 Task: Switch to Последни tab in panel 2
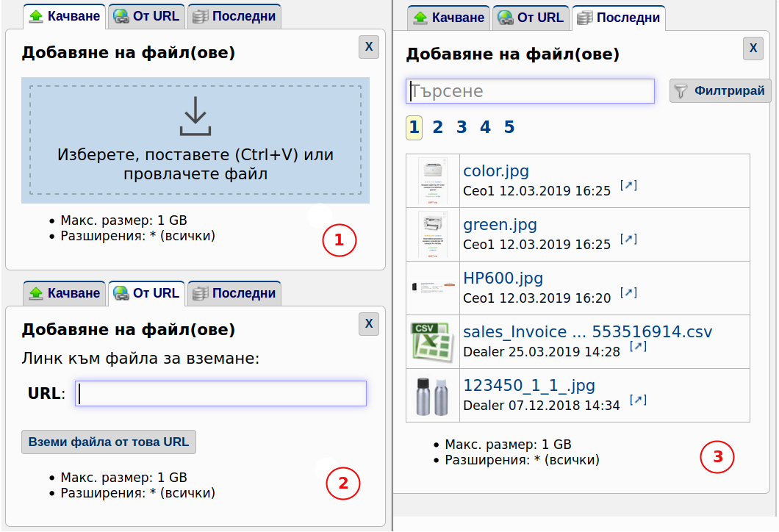pyautogui.click(x=234, y=294)
